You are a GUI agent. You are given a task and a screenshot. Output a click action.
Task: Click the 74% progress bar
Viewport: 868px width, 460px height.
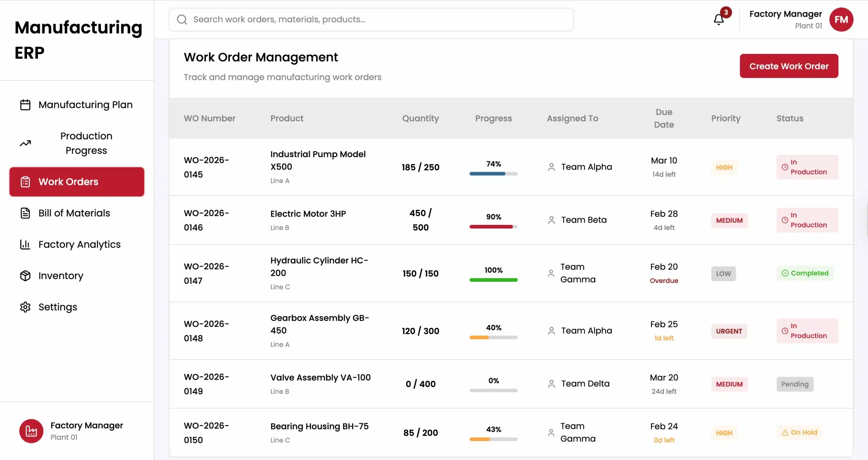493,173
